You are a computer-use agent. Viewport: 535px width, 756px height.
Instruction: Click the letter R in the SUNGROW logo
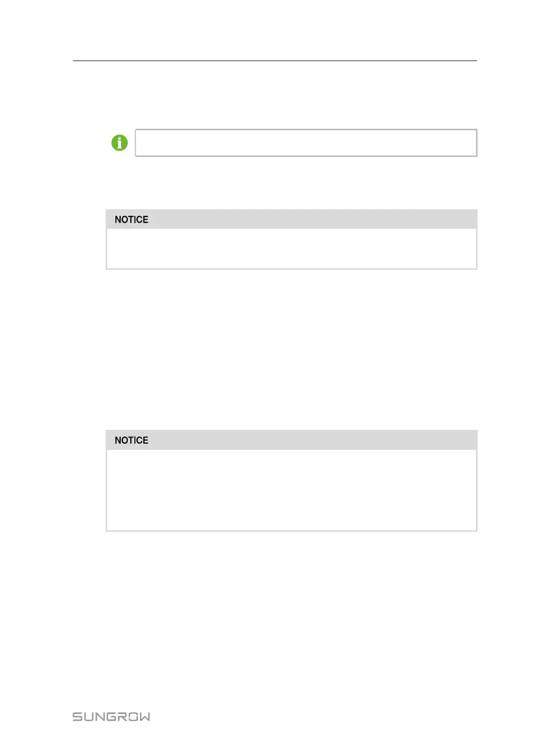[122, 717]
